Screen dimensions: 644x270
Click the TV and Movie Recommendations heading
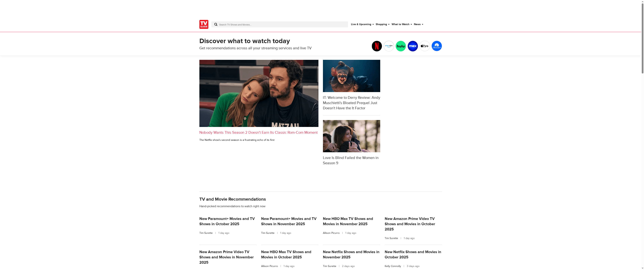(233, 199)
